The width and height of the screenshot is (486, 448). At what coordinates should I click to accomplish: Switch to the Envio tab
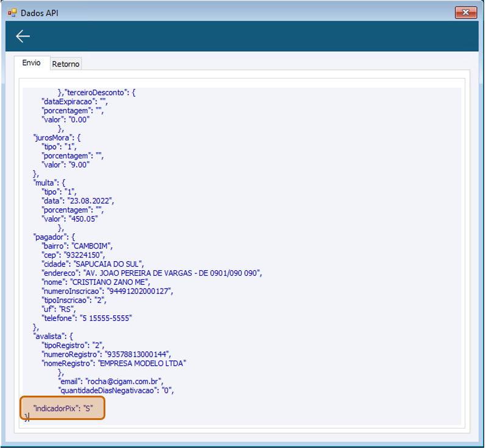pyautogui.click(x=31, y=63)
